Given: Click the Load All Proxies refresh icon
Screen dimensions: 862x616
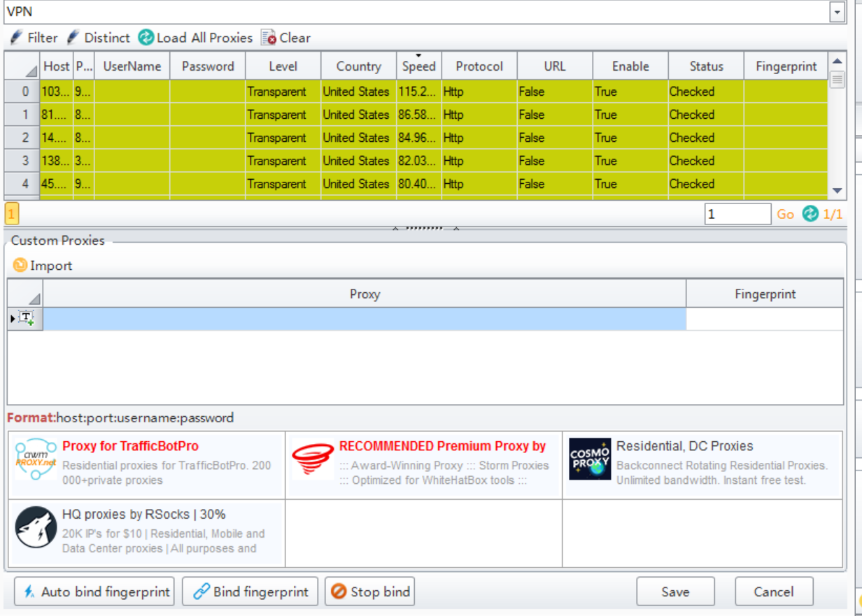Looking at the screenshot, I should click(146, 38).
